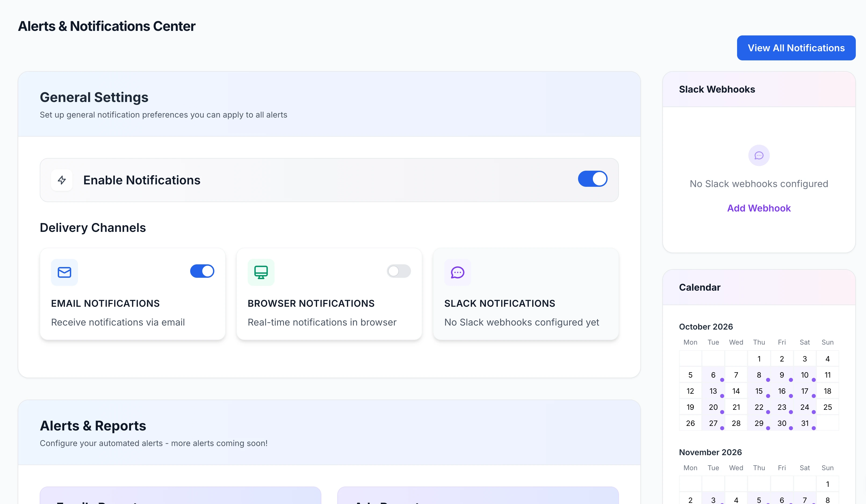Enable the Browser Notifications toggle
866x504 pixels.
tap(399, 271)
